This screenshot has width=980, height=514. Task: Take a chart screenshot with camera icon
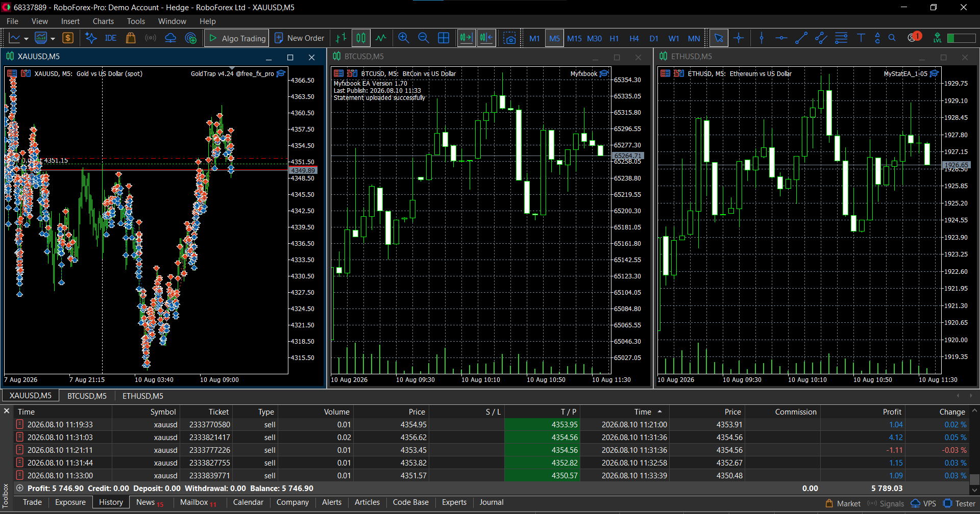[509, 38]
